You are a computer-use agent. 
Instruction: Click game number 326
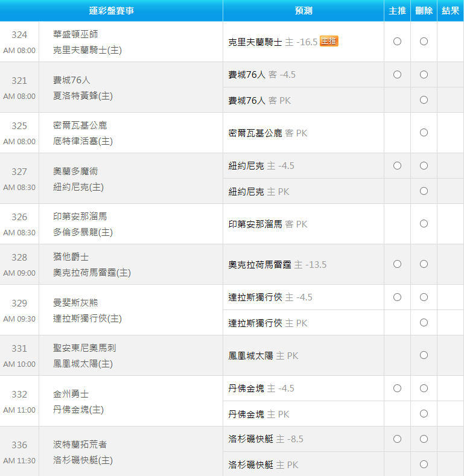[x=19, y=217]
